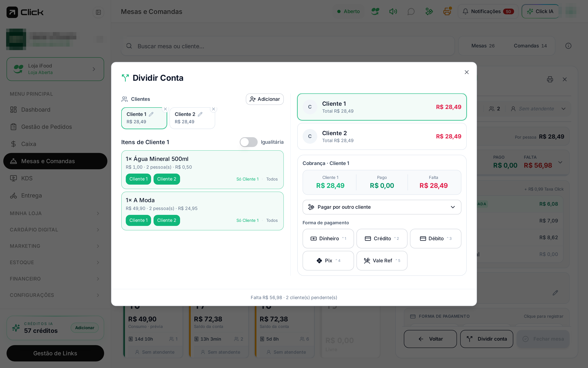The width and height of the screenshot is (588, 368).
Task: Select Mesas e Comandas menu item
Action: point(55,161)
